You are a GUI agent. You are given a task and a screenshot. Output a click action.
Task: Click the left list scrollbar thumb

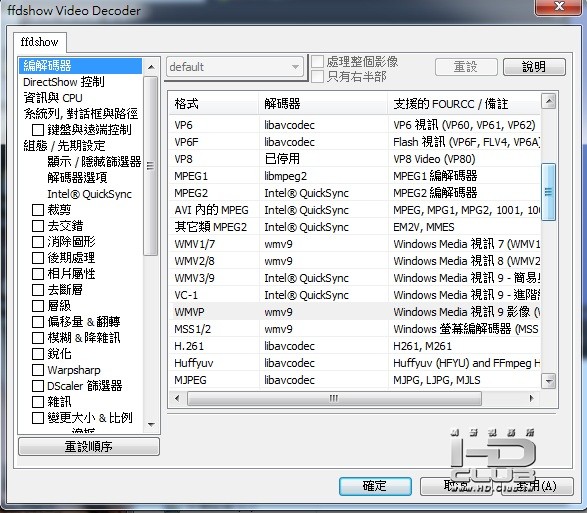[151, 166]
